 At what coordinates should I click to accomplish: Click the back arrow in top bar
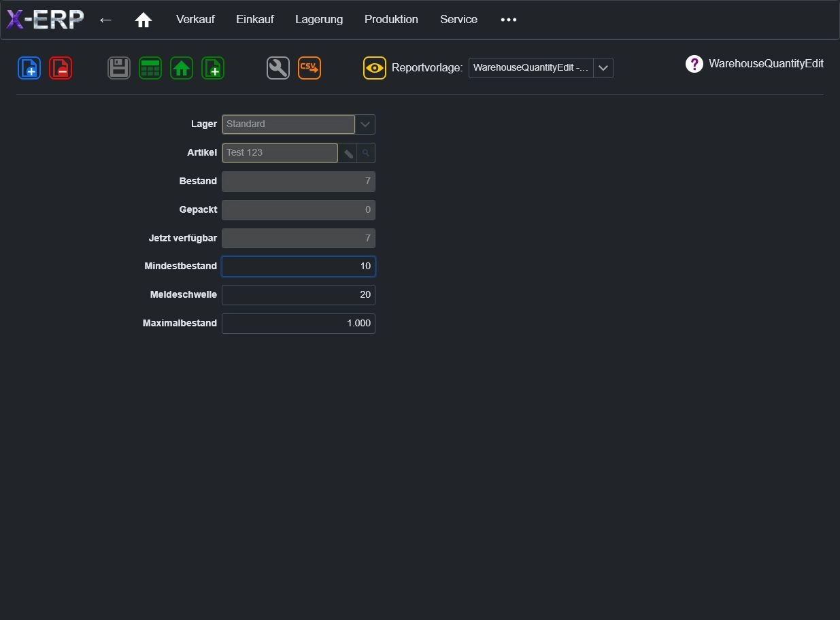pyautogui.click(x=105, y=20)
